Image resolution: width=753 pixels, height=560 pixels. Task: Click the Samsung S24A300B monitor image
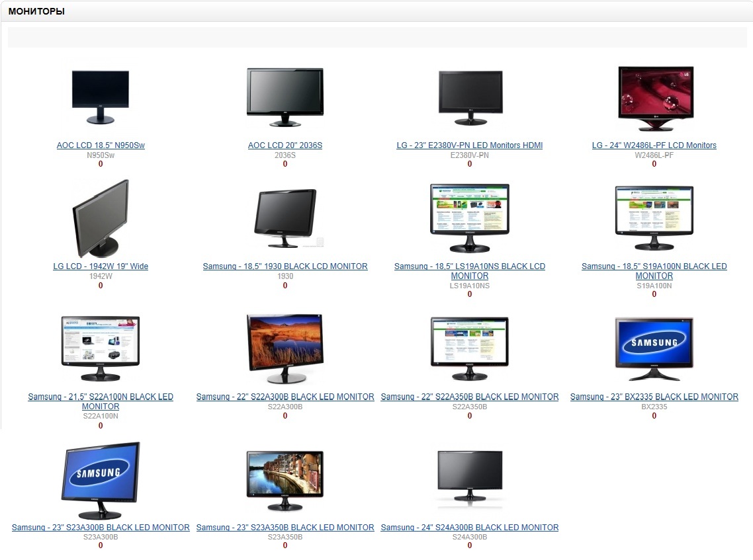pos(470,480)
